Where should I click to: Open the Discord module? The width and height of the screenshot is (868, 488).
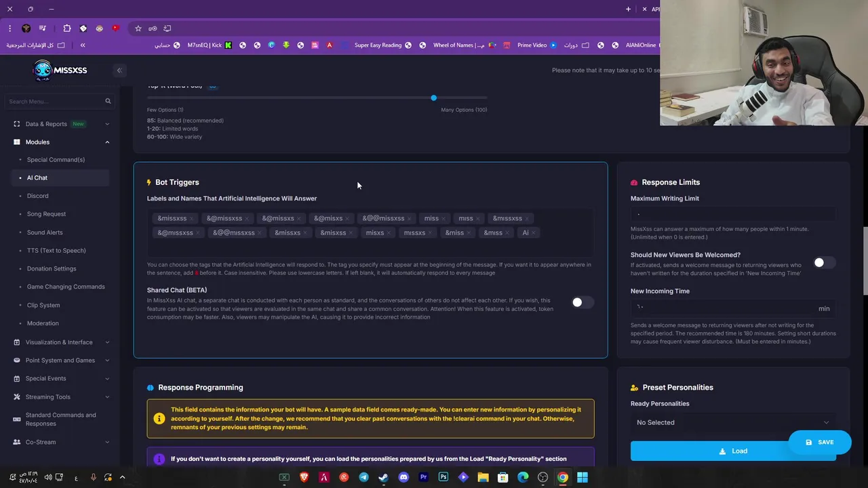tap(37, 196)
